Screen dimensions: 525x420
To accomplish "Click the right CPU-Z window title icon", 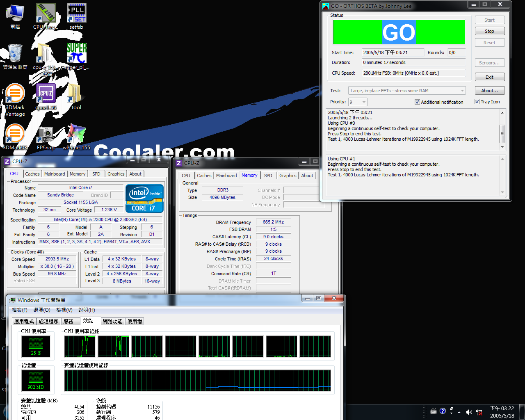I will 179,163.
